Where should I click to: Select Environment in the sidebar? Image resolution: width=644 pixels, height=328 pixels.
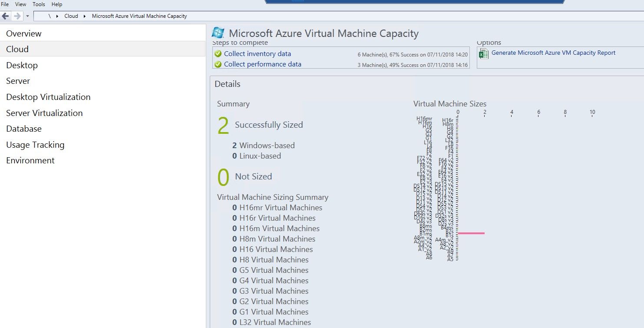(102, 160)
